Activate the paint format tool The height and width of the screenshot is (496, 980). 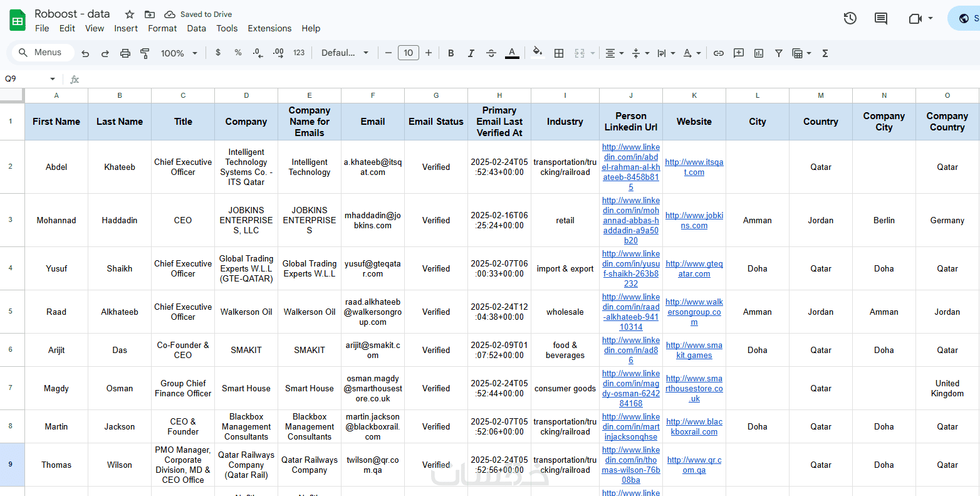click(145, 53)
